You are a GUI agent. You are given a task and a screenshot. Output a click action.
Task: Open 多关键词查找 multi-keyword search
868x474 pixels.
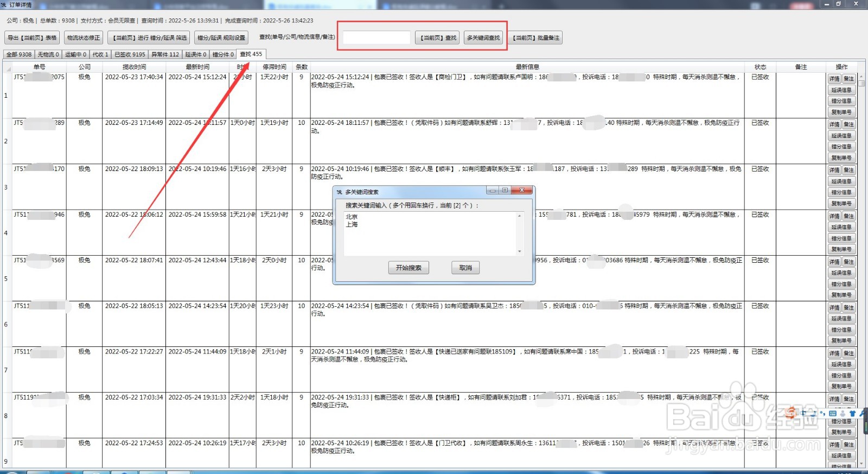click(483, 37)
